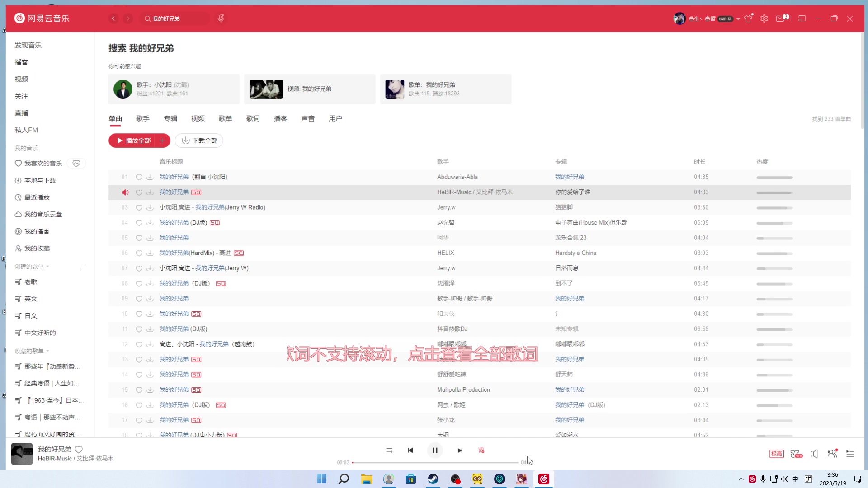Like song 09 by 歌手-帅哥
The image size is (868, 488).
[139, 299]
